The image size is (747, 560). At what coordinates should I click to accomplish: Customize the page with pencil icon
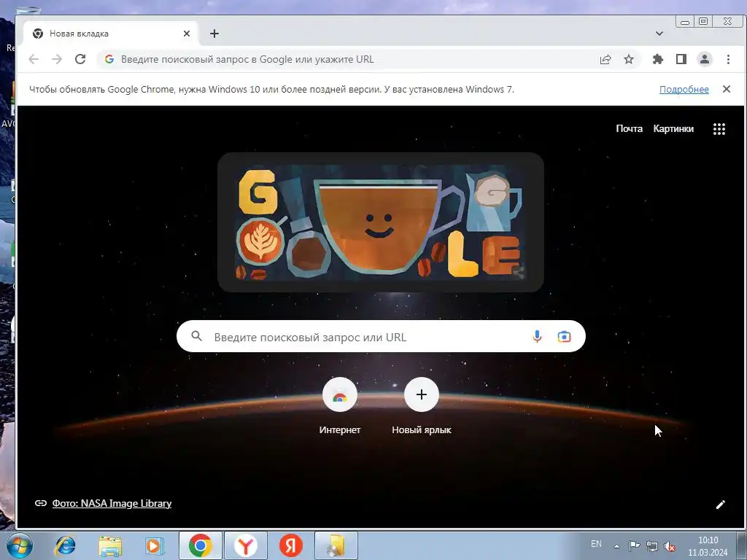(720, 505)
